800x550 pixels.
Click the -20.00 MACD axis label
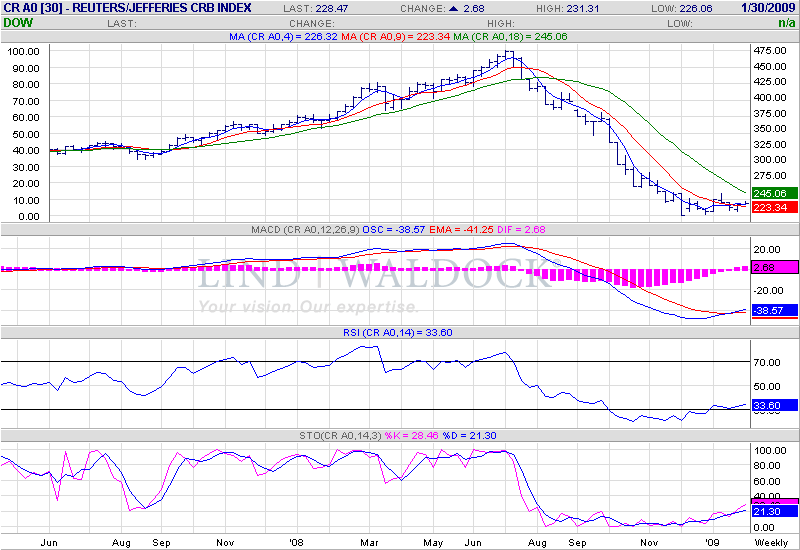pyautogui.click(x=768, y=291)
